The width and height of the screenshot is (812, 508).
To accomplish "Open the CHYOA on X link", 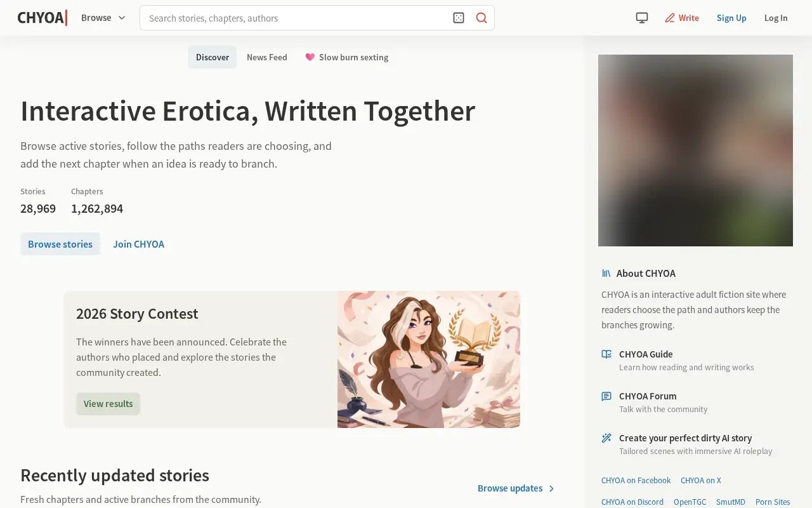I will click(701, 481).
